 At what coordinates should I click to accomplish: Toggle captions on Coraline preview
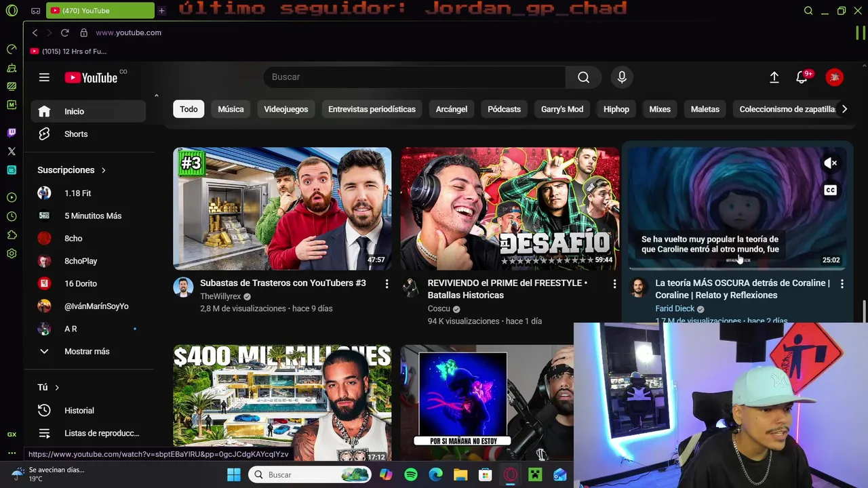tap(831, 190)
